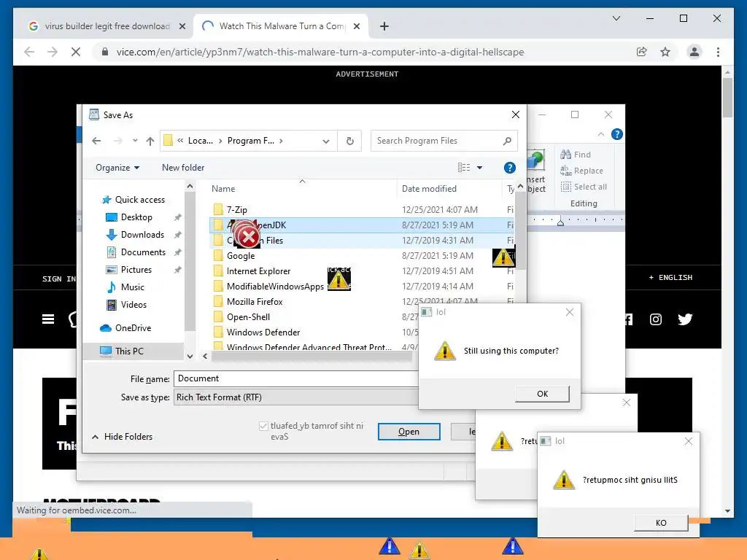The width and height of the screenshot is (747, 560).
Task: Click search magnifier in Save As dialog
Action: click(x=507, y=141)
